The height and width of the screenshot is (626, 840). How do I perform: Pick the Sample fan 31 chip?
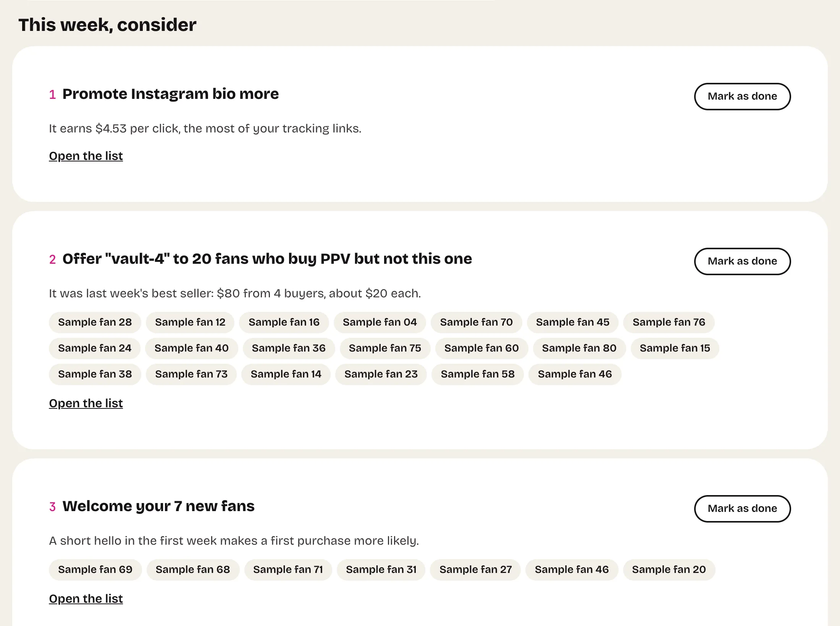(381, 570)
